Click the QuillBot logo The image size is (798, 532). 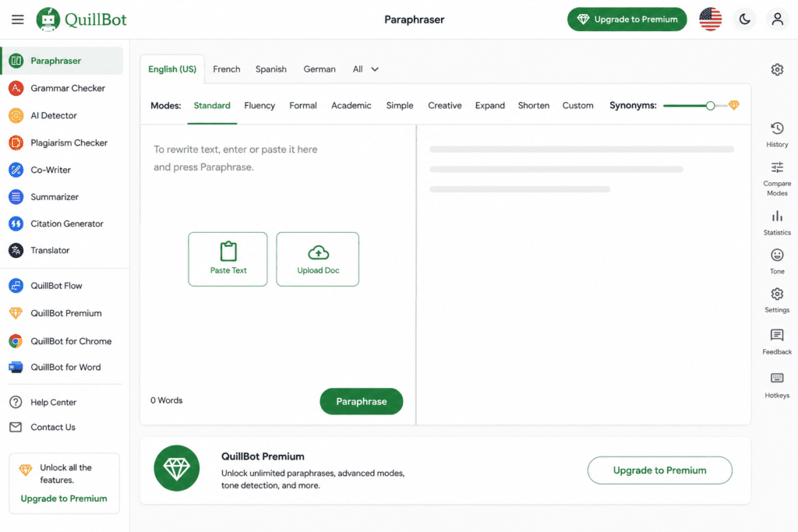click(x=81, y=19)
